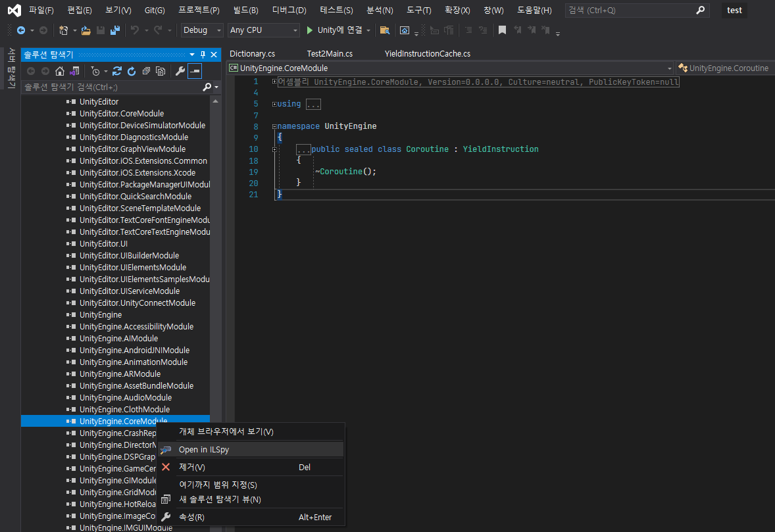Toggle Preview Selected Items button
The height and width of the screenshot is (532, 775).
195,71
